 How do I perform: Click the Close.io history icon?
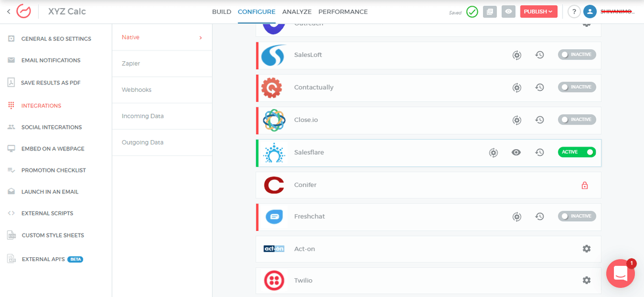(540, 120)
